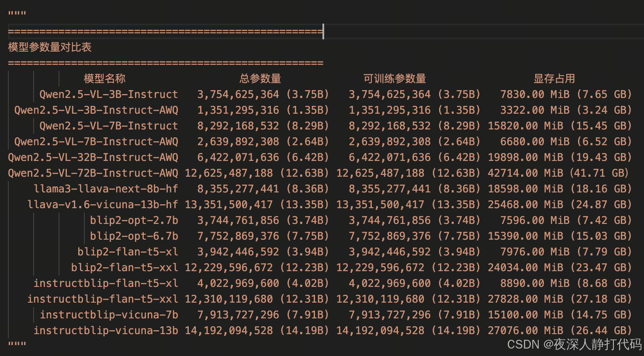This screenshot has width=644, height=356.
Task: Click total params 7,913,727,296 (7.91B) in 总参数量 column
Action: click(263, 315)
